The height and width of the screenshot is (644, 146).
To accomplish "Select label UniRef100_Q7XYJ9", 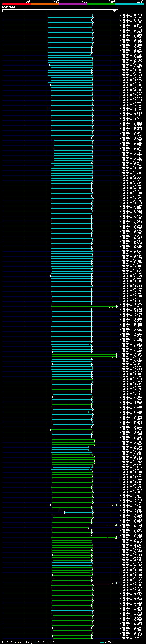I will [x=131, y=306].
